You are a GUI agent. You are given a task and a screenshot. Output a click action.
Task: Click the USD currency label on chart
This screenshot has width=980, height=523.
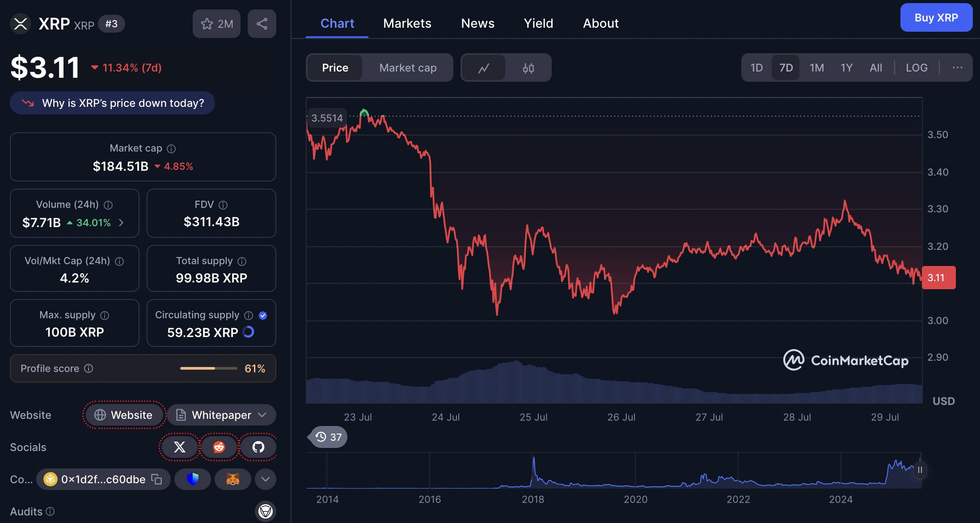click(x=943, y=401)
